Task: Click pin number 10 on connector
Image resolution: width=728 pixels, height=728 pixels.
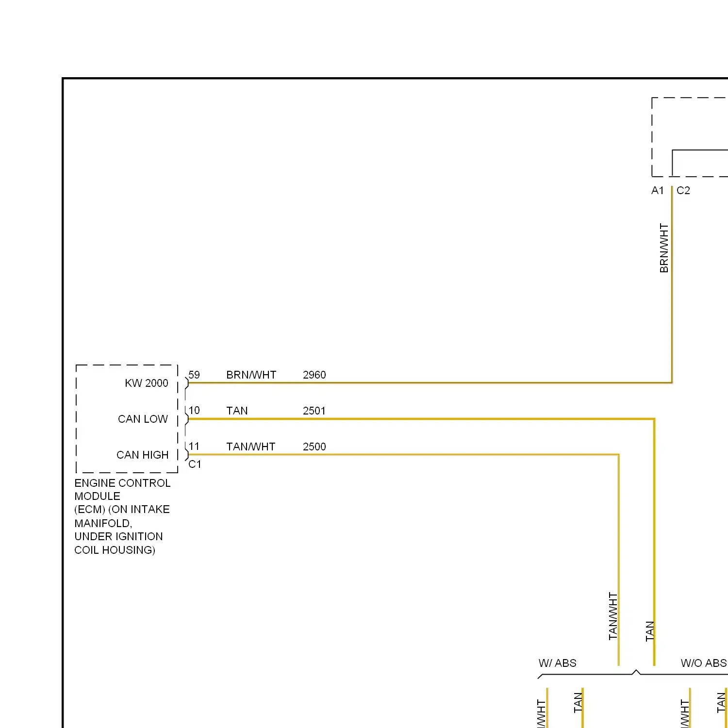Action: point(194,411)
